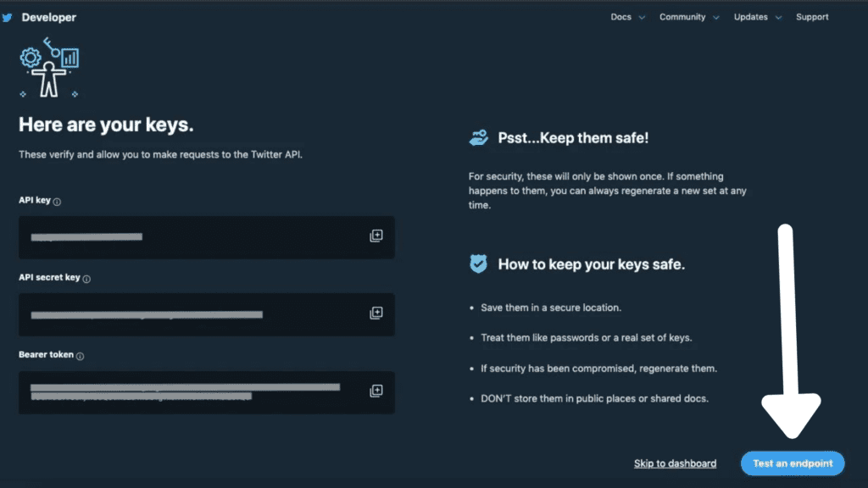Screen dimensions: 868x488
Task: Go to the Support page
Action: [x=812, y=17]
